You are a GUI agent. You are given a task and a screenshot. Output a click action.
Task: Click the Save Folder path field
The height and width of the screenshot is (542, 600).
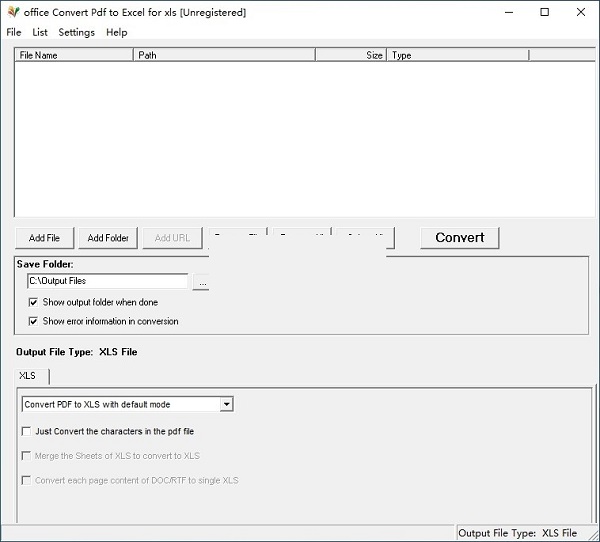[108, 281]
